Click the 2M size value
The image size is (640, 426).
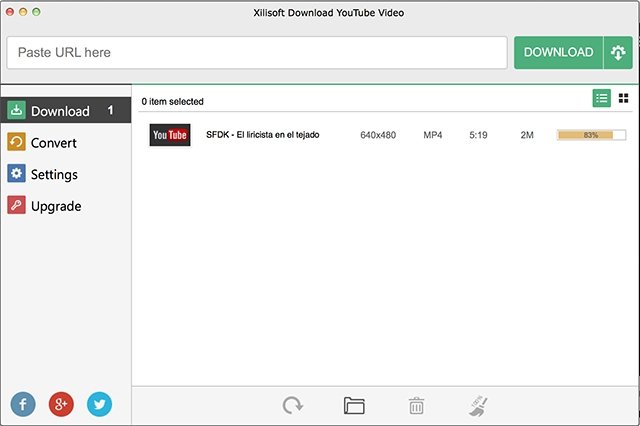[x=527, y=135]
